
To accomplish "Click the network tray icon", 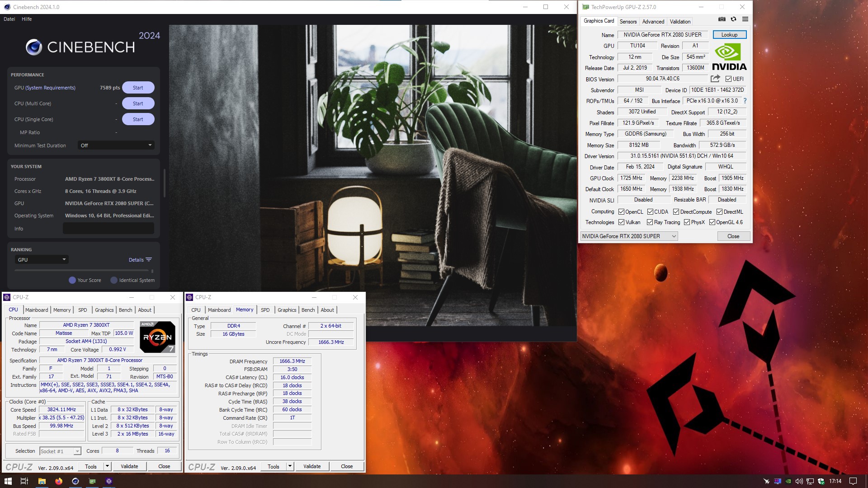I will 810,481.
